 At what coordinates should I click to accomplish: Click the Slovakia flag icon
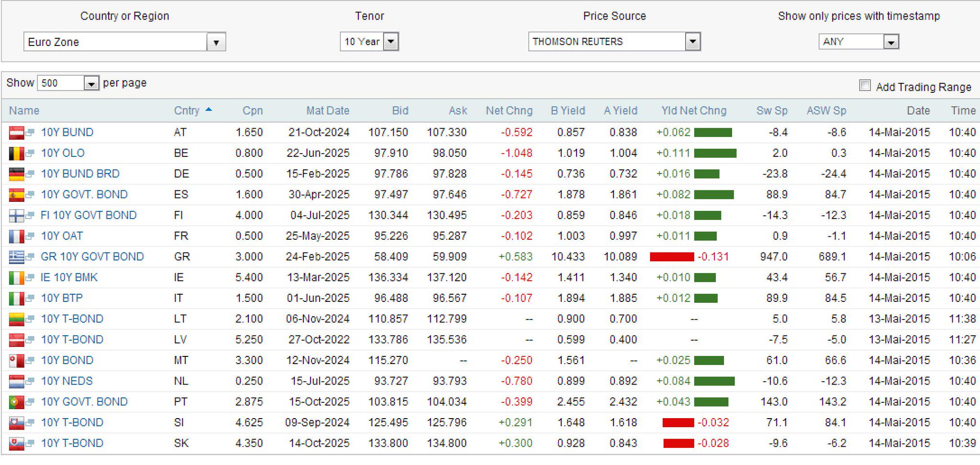16,443
